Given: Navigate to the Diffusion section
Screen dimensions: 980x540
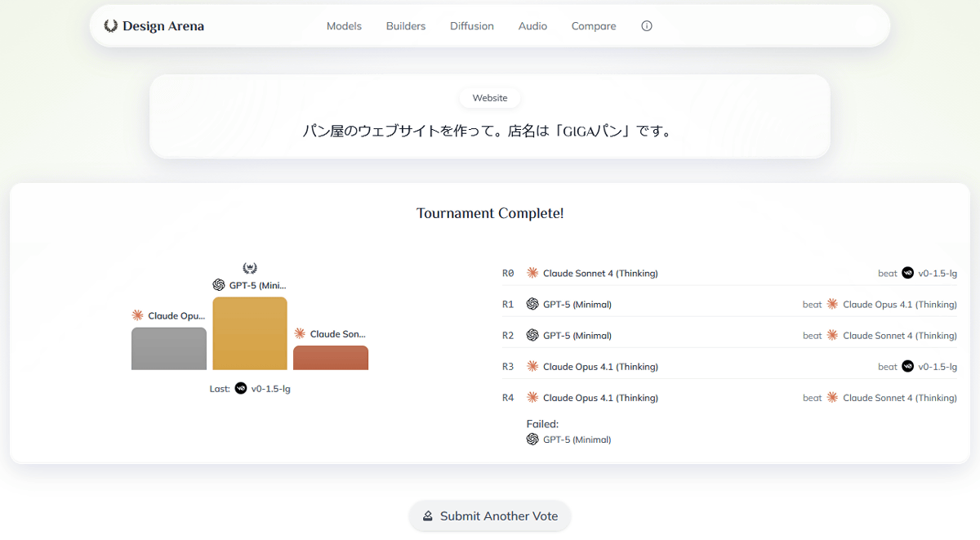Looking at the screenshot, I should (x=472, y=26).
